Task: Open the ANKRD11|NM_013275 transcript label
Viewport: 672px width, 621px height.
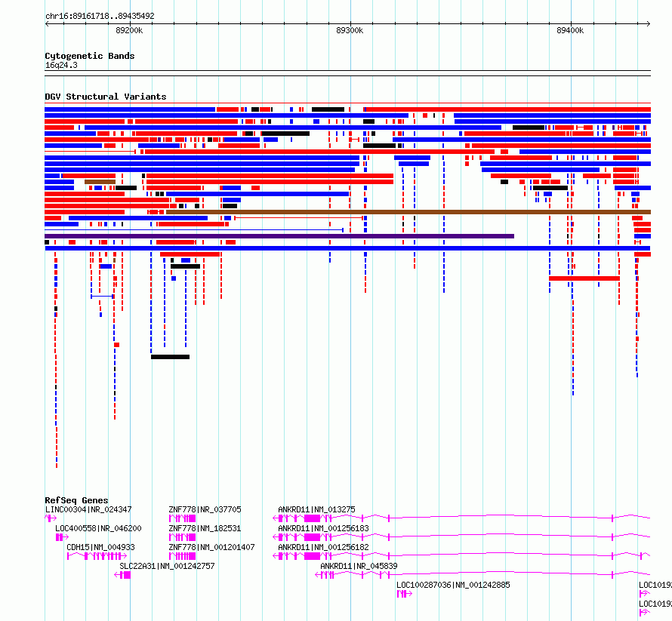Action: click(316, 509)
